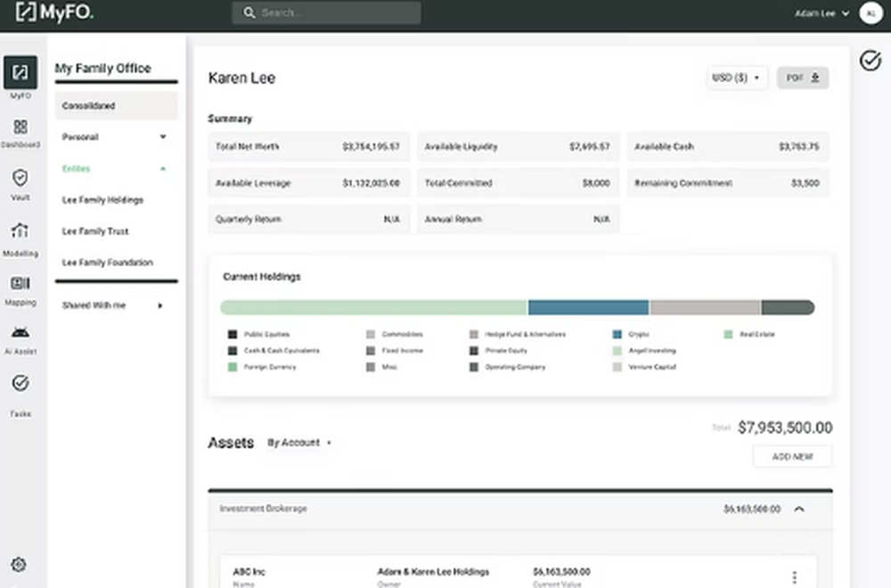Screen dimensions: 891x588
Task: Expand the Personal section chevron
Action: (x=163, y=136)
